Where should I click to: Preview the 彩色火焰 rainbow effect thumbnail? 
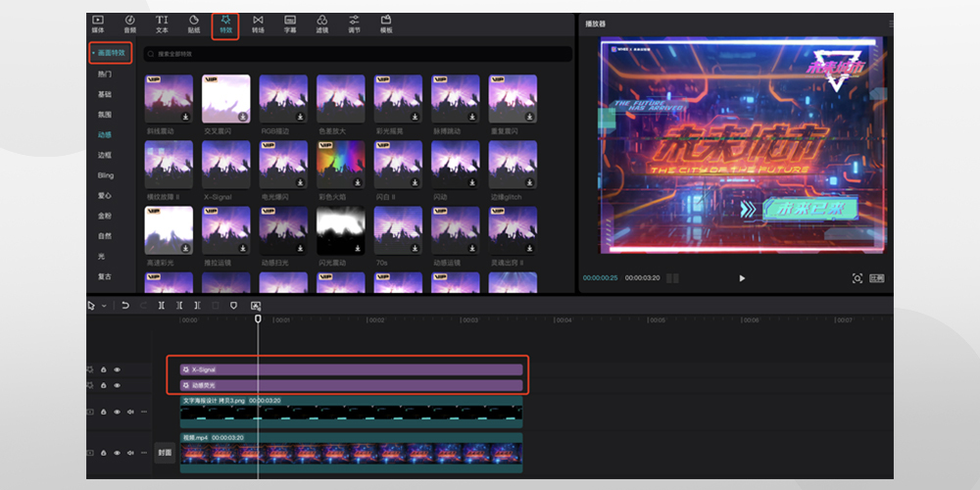tap(341, 165)
